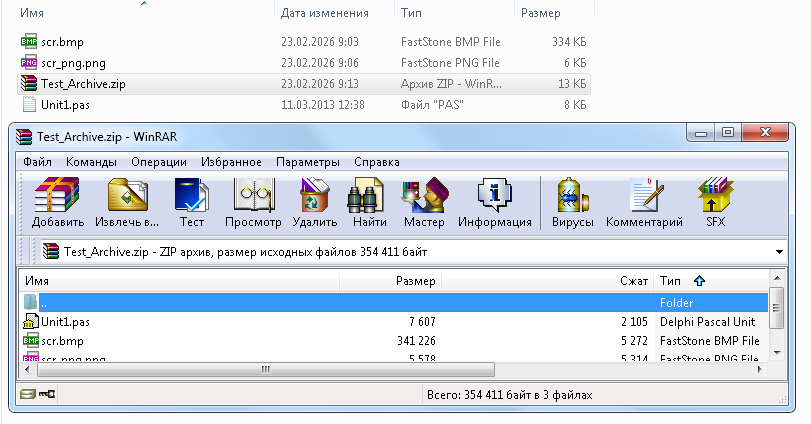Screen dimensions: 811x424
Task: Select scr_png.png name in Explorer
Action: tap(73, 63)
